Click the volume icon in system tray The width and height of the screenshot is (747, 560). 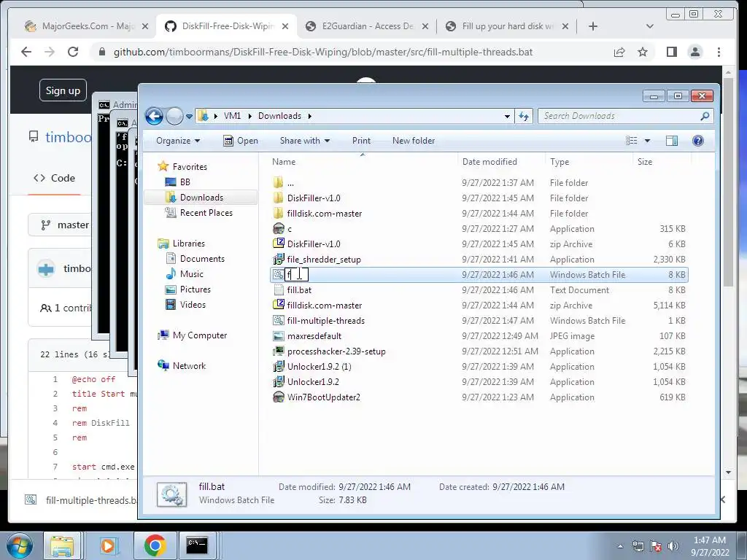[673, 546]
